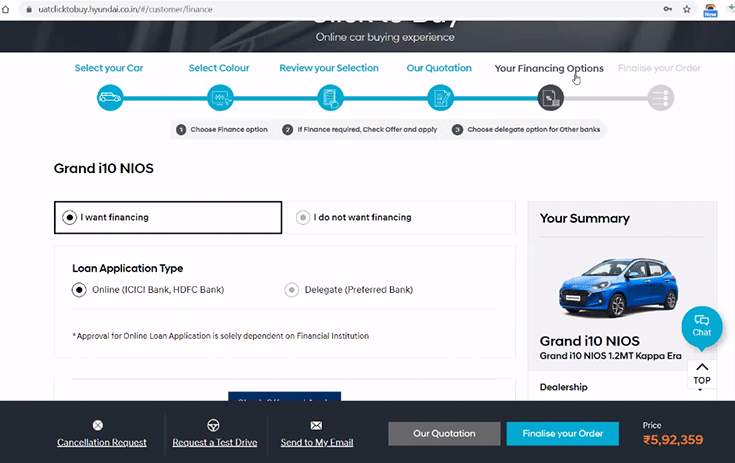The image size is (735, 463).
Task: Click the Cancellation Request cross icon
Action: pyautogui.click(x=98, y=425)
